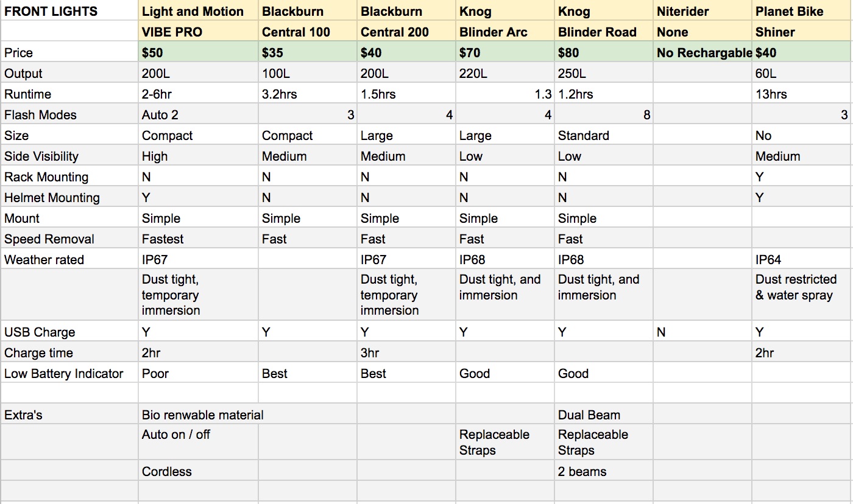Select the $50 price cell

[199, 52]
